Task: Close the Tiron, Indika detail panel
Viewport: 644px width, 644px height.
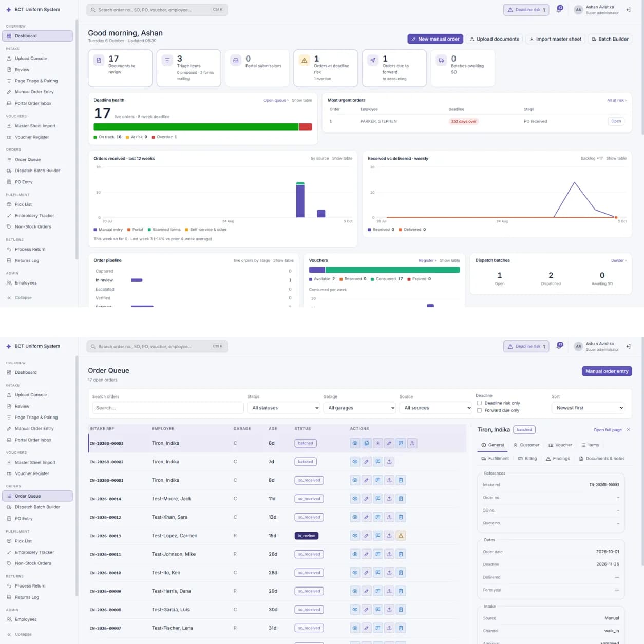Action: click(628, 429)
